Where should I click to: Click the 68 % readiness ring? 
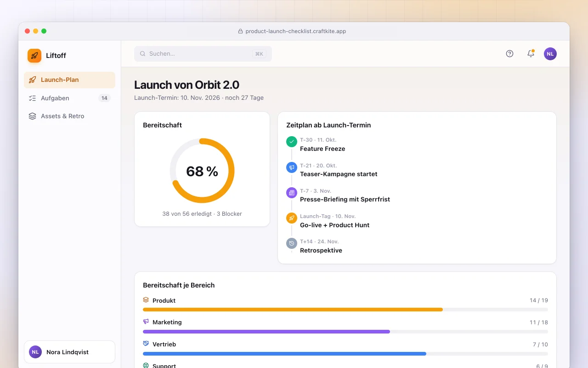(202, 171)
